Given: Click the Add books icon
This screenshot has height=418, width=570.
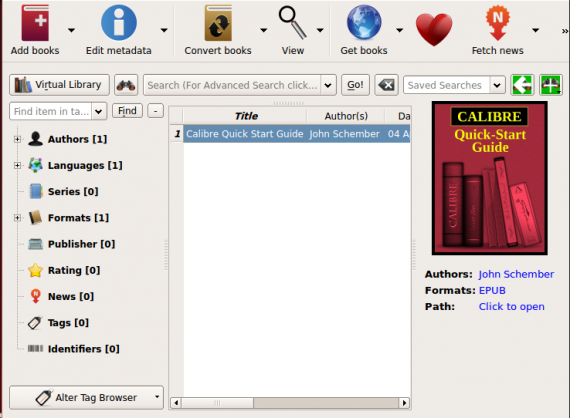Looking at the screenshot, I should (x=35, y=23).
